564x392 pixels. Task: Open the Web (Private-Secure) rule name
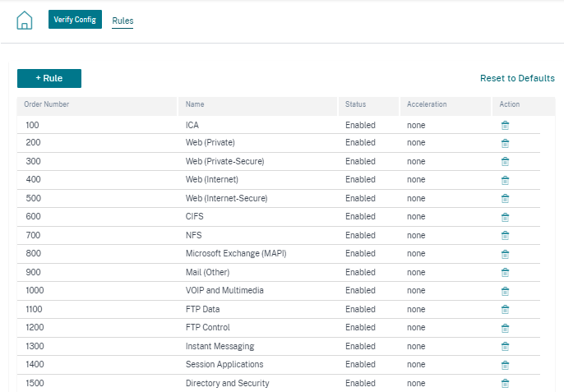224,161
